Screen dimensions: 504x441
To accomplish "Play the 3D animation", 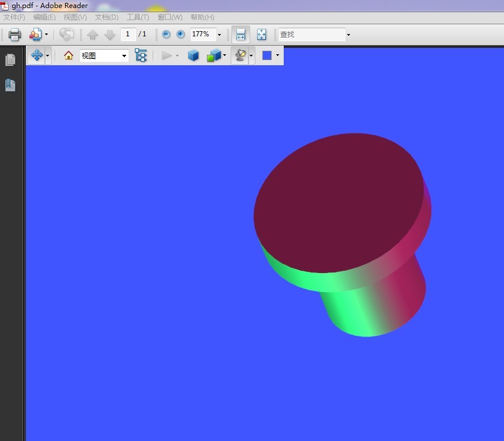I will pos(166,55).
